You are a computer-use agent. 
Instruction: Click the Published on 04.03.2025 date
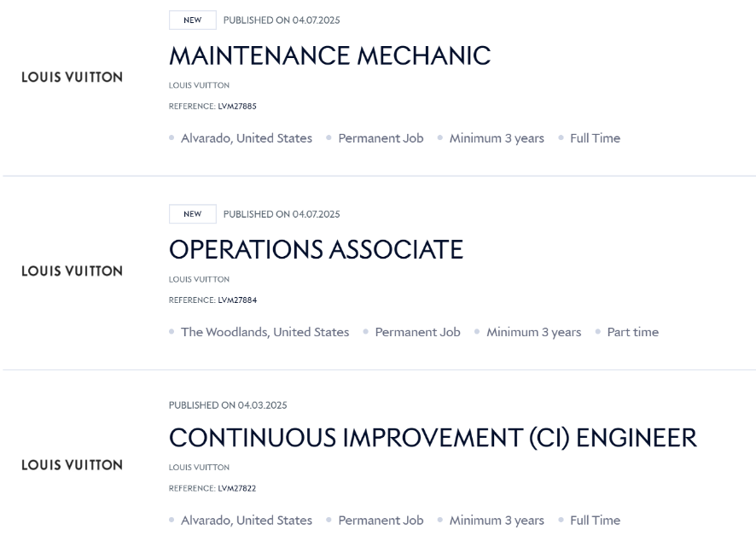tap(228, 405)
